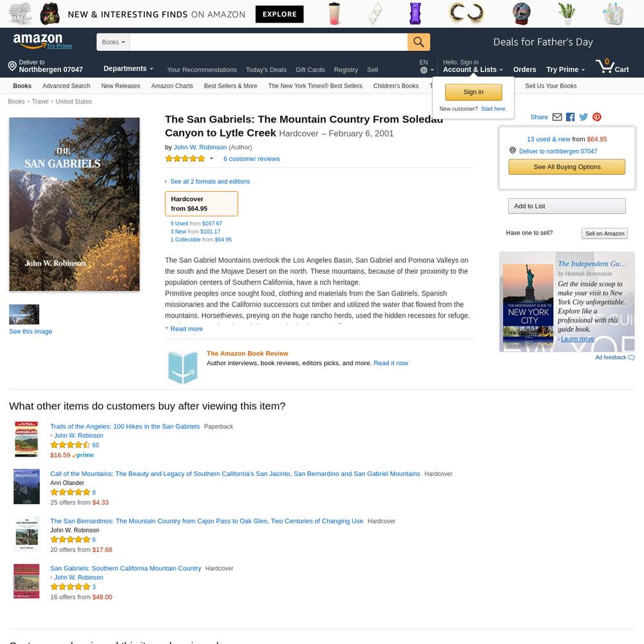The height and width of the screenshot is (644, 644).
Task: Click the Amazon logo
Action: click(x=38, y=41)
